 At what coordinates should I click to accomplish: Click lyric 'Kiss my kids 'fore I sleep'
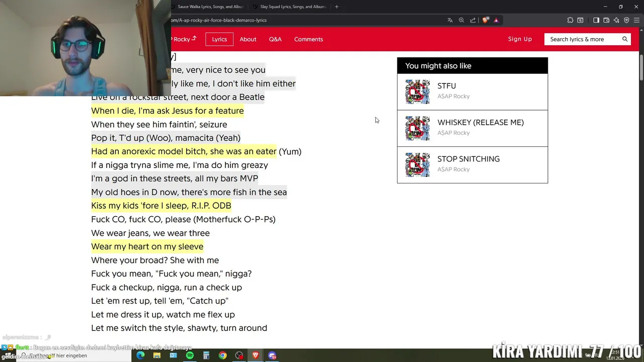[161, 206]
